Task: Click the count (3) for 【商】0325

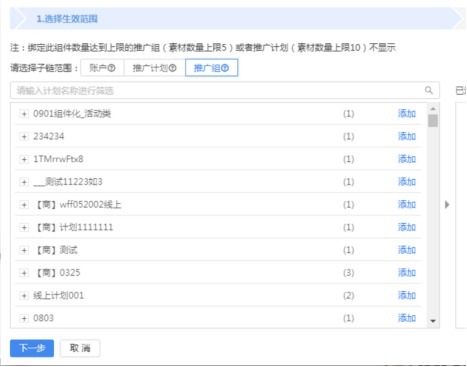Action: tap(349, 273)
